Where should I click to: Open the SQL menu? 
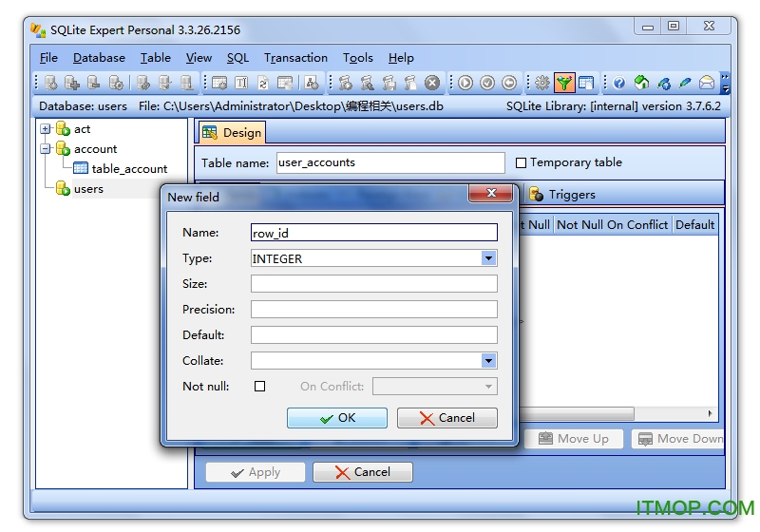(237, 58)
